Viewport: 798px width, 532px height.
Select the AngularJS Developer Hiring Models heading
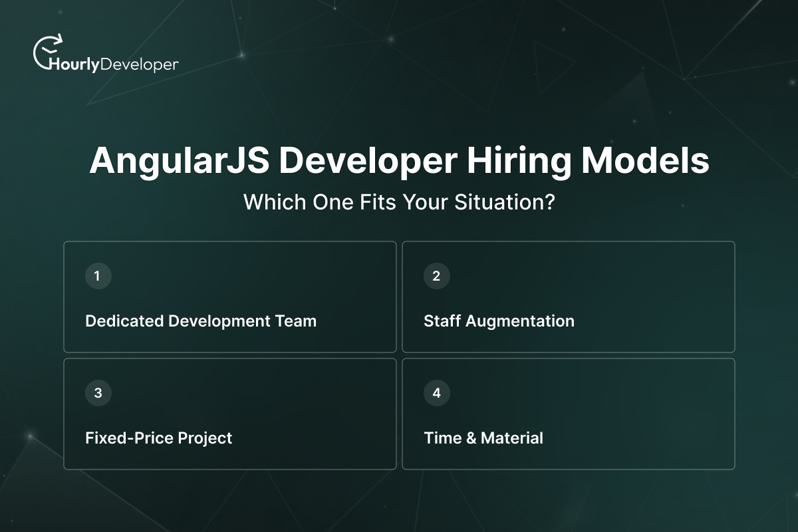click(x=399, y=161)
